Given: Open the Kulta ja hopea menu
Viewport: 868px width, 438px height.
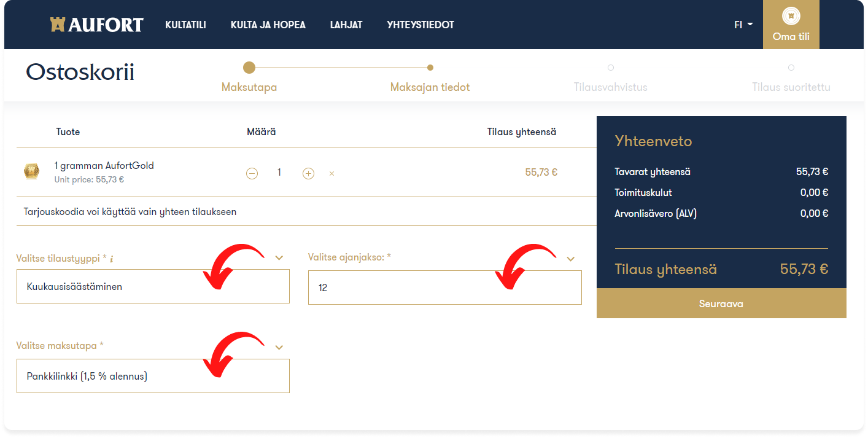Looking at the screenshot, I should 268,25.
